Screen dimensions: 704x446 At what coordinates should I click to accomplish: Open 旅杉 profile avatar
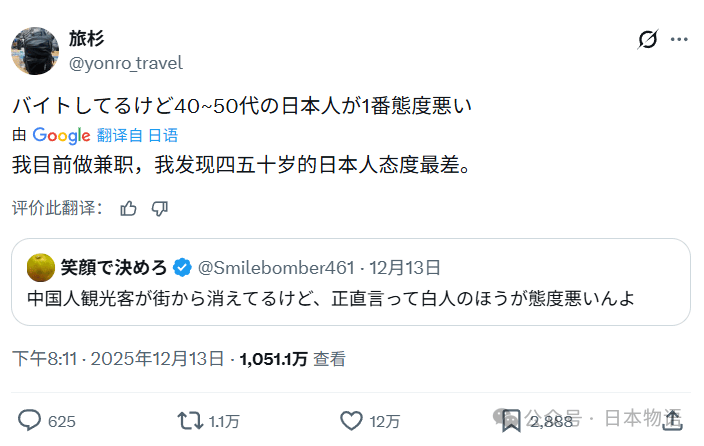pyautogui.click(x=34, y=50)
